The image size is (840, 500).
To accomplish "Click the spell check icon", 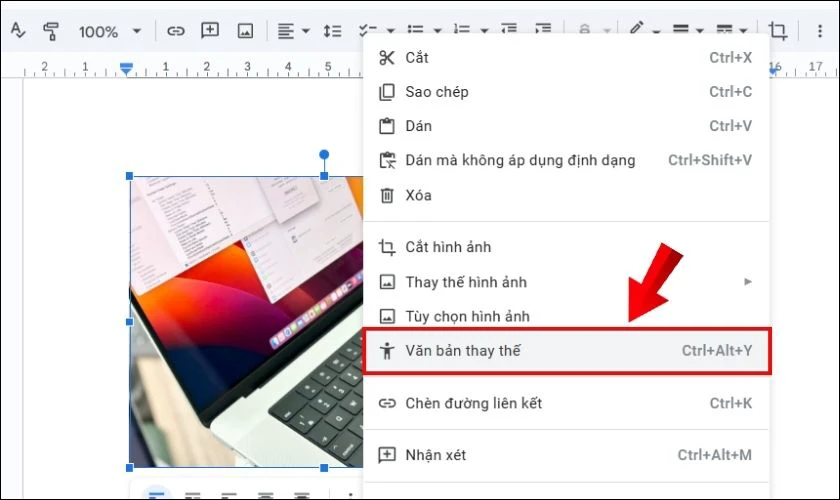I will 18,31.
